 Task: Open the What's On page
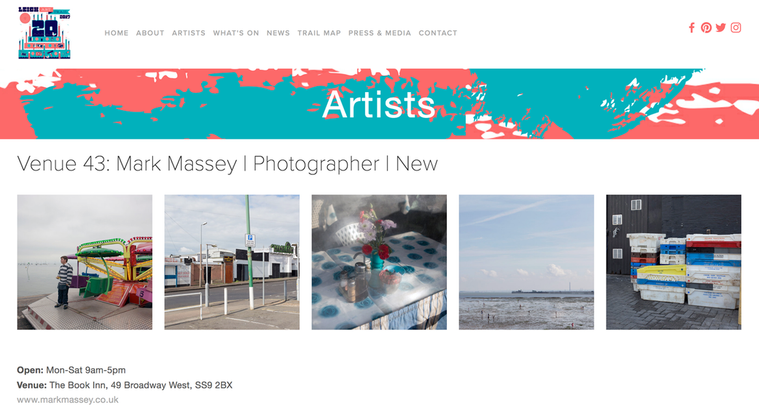pos(236,33)
